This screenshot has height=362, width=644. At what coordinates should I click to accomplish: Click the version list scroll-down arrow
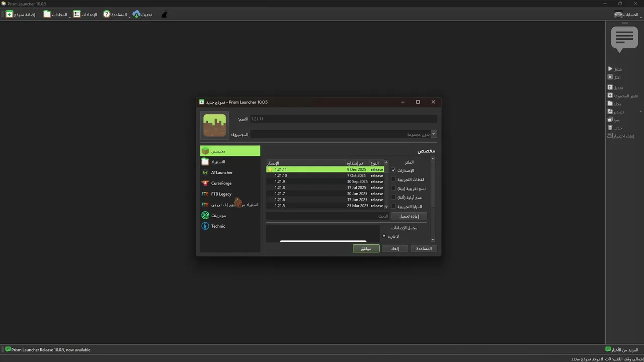coord(386,207)
